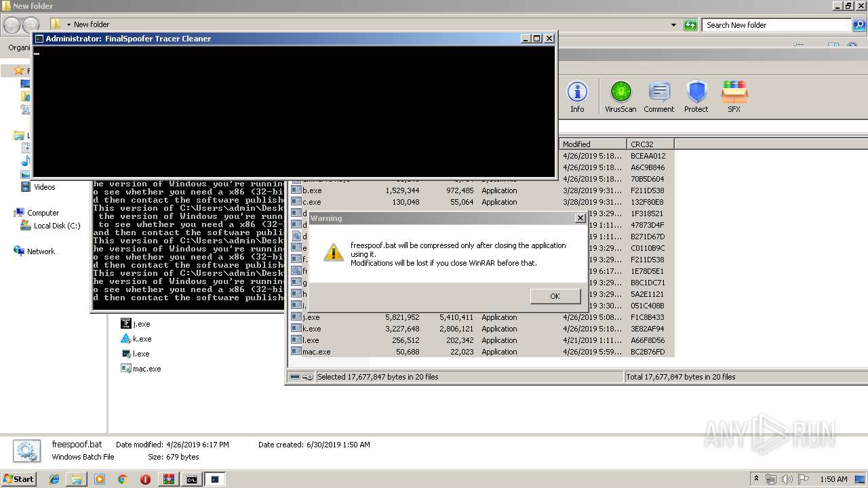868x488 pixels.
Task: Select CRC32 value BCEAA012 in list
Action: point(648,156)
